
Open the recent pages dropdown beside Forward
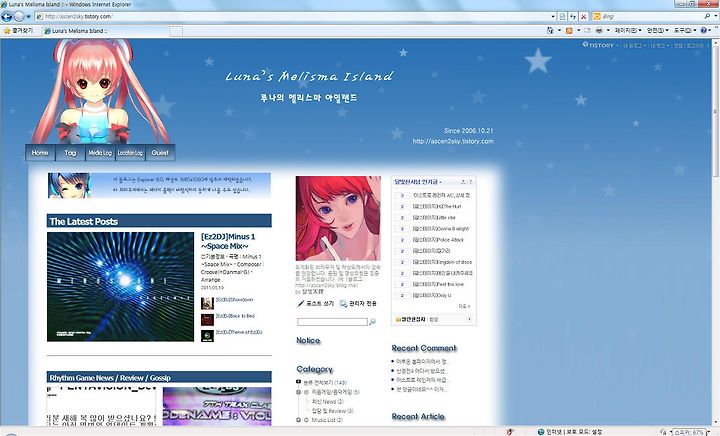point(28,17)
